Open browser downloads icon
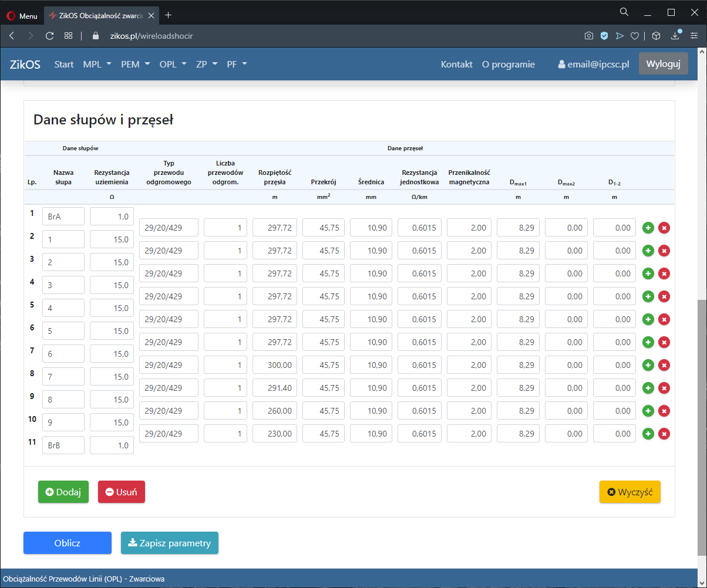The width and height of the screenshot is (707, 588). point(675,36)
